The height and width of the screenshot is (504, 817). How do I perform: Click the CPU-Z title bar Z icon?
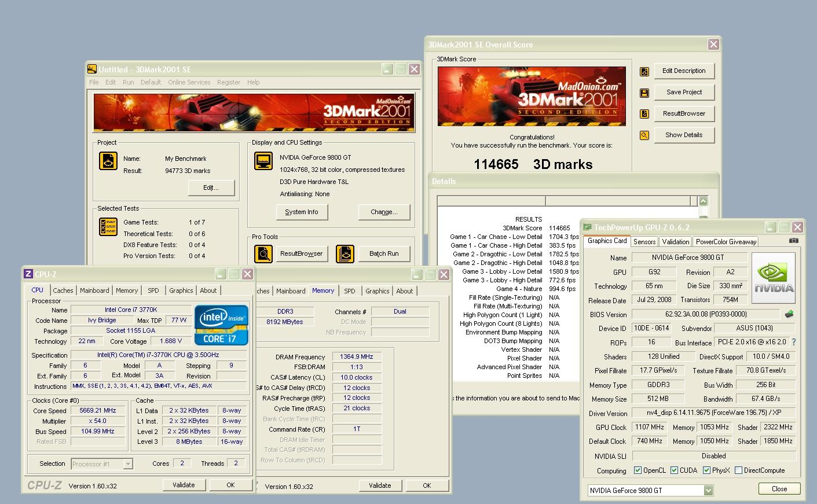[x=28, y=274]
